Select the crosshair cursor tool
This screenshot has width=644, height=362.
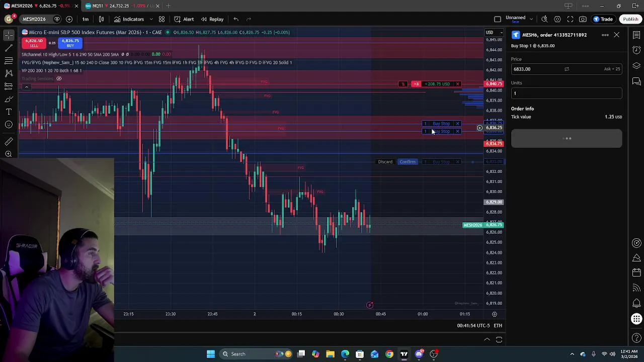pyautogui.click(x=9, y=35)
